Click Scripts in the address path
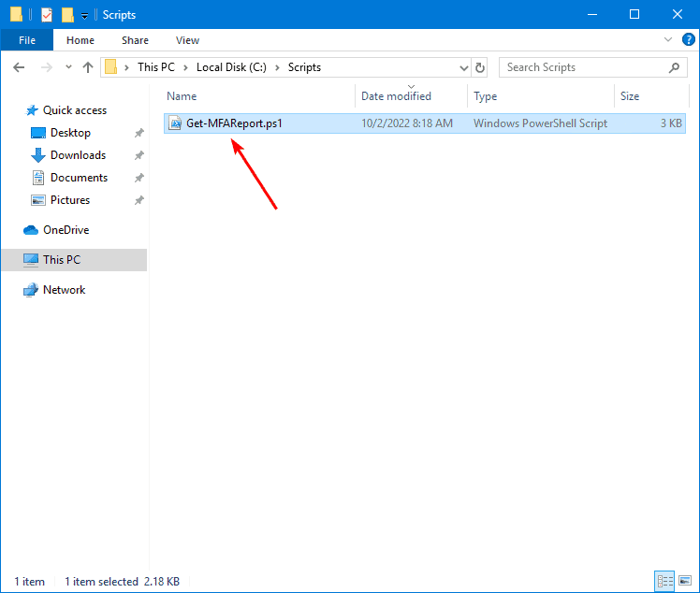 tap(304, 67)
